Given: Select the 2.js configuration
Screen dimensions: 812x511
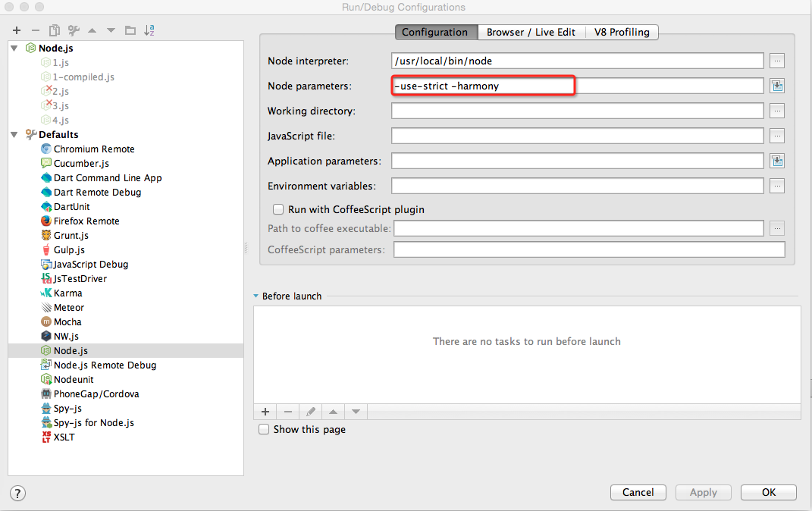Looking at the screenshot, I should coord(61,92).
